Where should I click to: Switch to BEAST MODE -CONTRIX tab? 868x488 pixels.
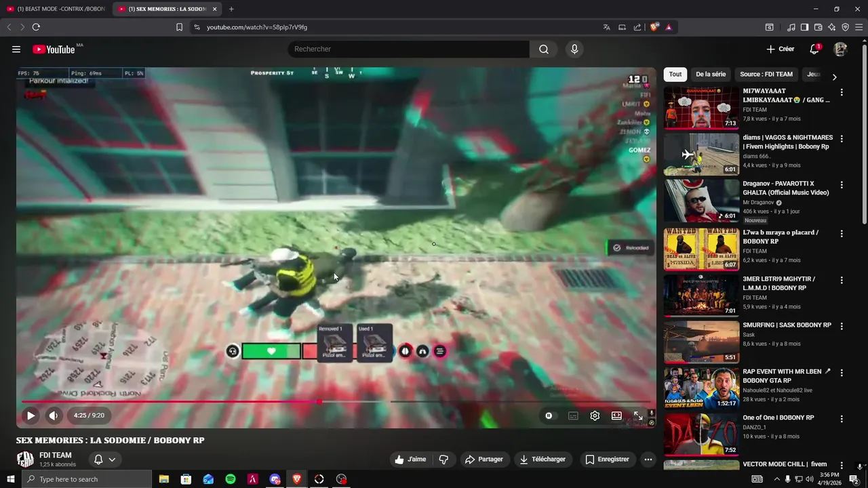pos(56,9)
